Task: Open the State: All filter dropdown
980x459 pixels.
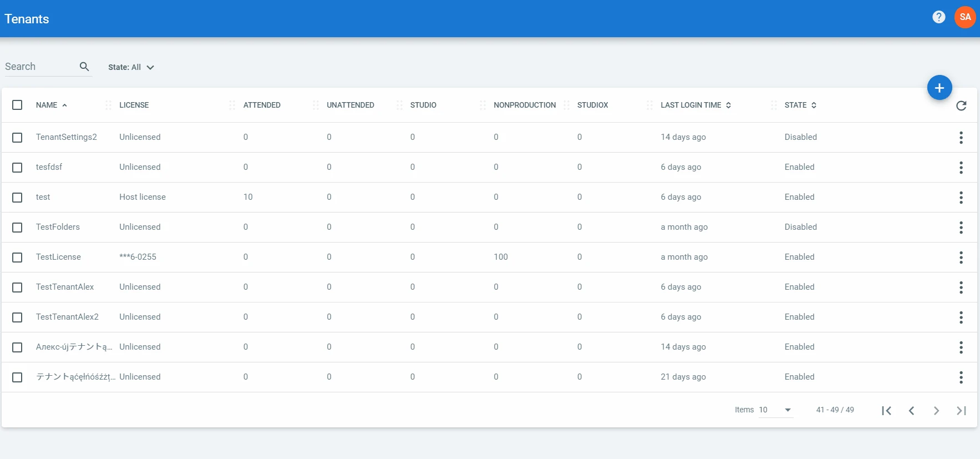Action: coord(131,67)
